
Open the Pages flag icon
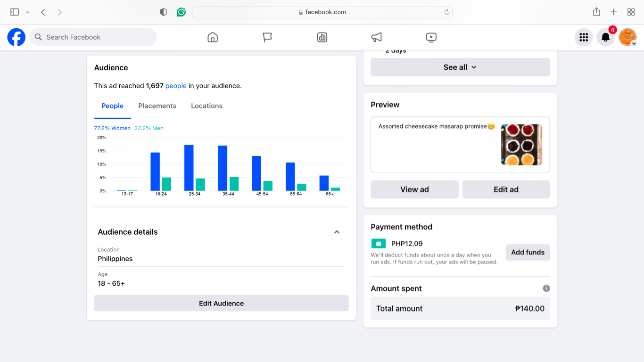[267, 37]
